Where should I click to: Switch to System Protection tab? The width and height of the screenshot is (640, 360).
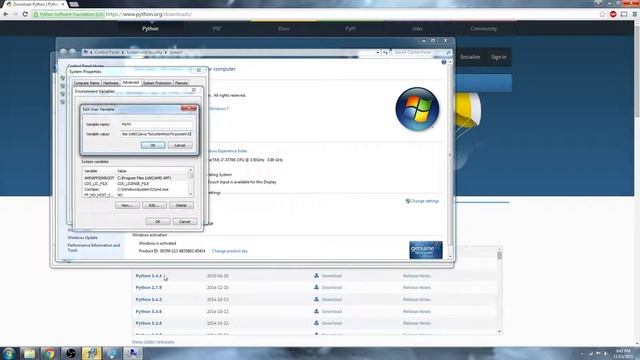[157, 83]
